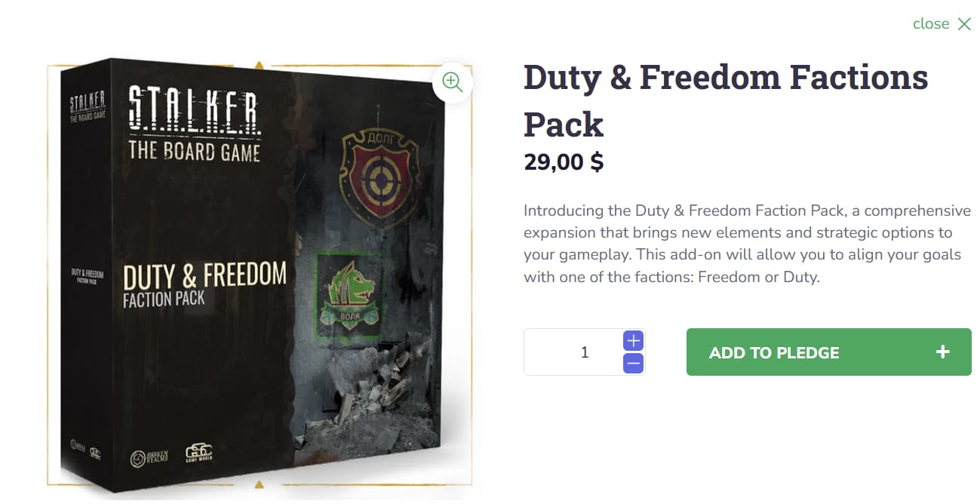The width and height of the screenshot is (980, 504).
Task: Click the Duty & Freedom Factions Pack heading
Action: point(726,100)
